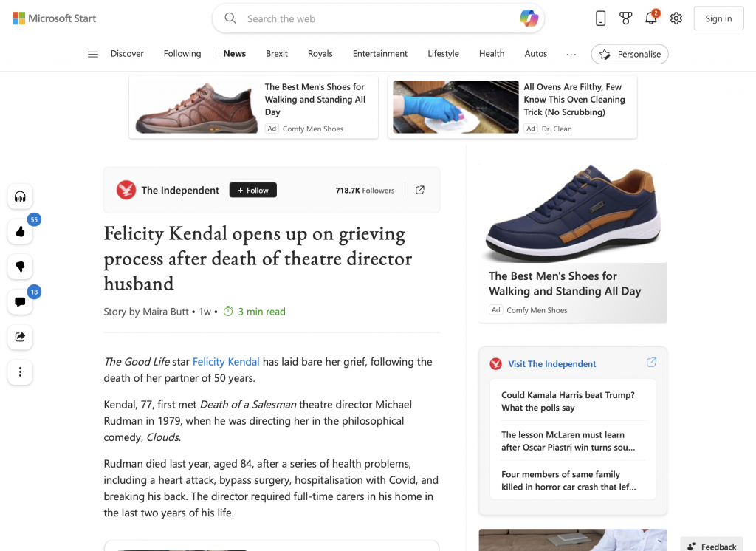The image size is (756, 551).
Task: Like the article with thumbs up
Action: click(20, 232)
